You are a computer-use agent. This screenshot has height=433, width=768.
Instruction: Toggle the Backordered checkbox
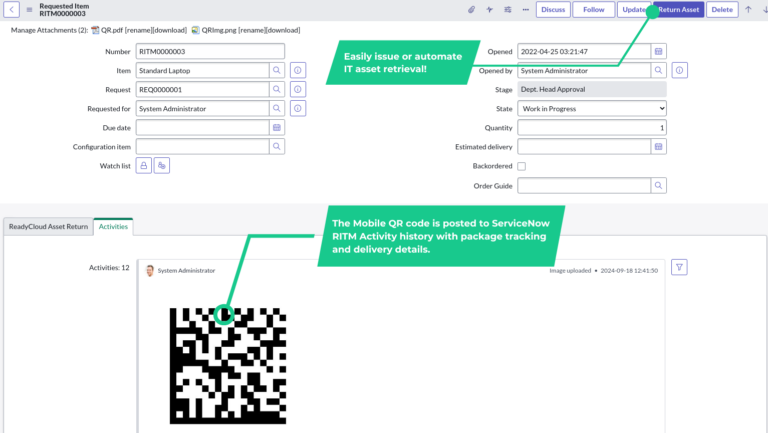pyautogui.click(x=522, y=166)
